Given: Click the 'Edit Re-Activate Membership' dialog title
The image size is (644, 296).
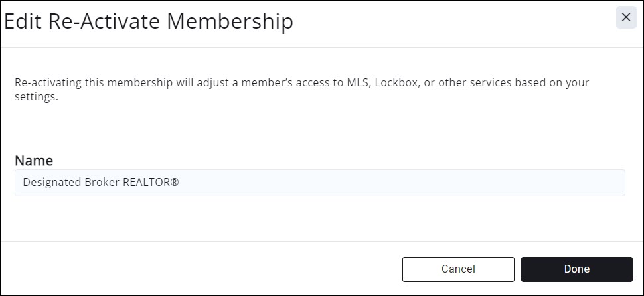Looking at the screenshot, I should (149, 21).
